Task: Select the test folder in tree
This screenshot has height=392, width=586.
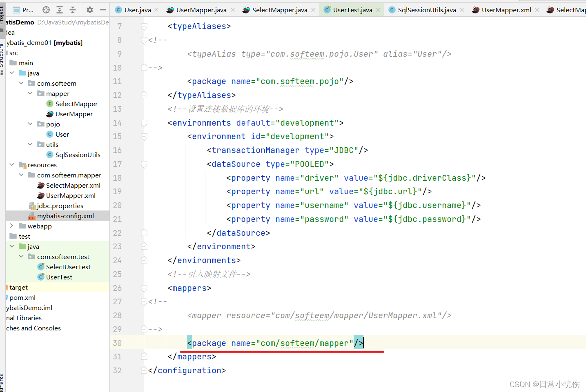Action: [25, 236]
